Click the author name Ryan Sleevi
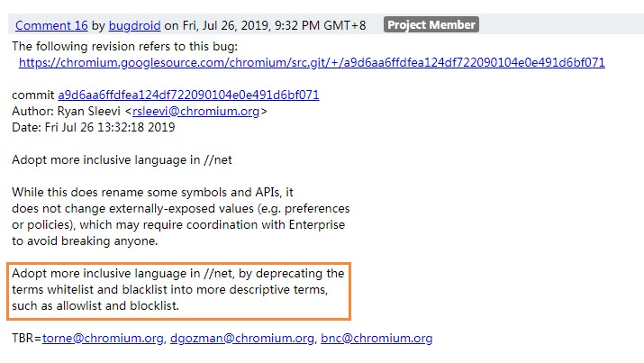Viewport: 644px width, 363px height. 88,112
